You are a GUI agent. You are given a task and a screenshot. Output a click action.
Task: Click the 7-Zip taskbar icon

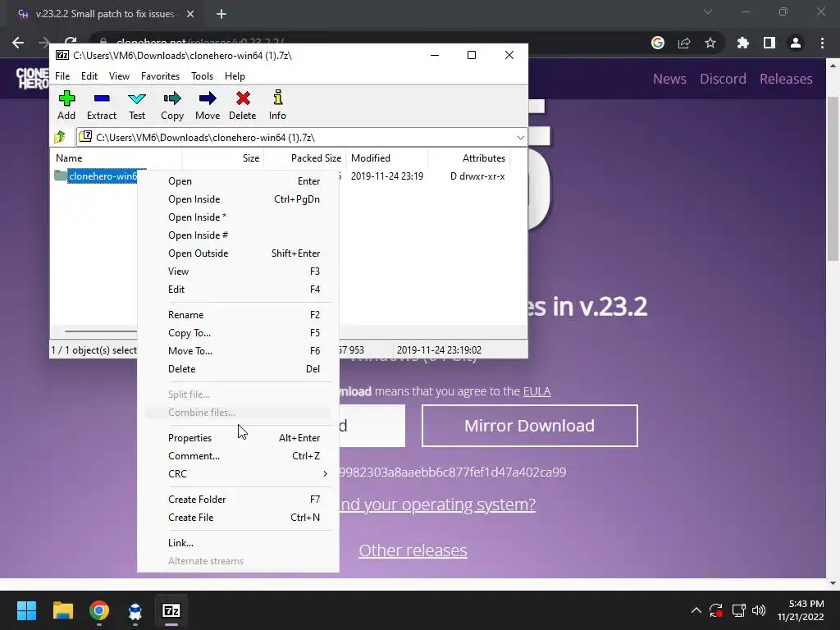(171, 610)
